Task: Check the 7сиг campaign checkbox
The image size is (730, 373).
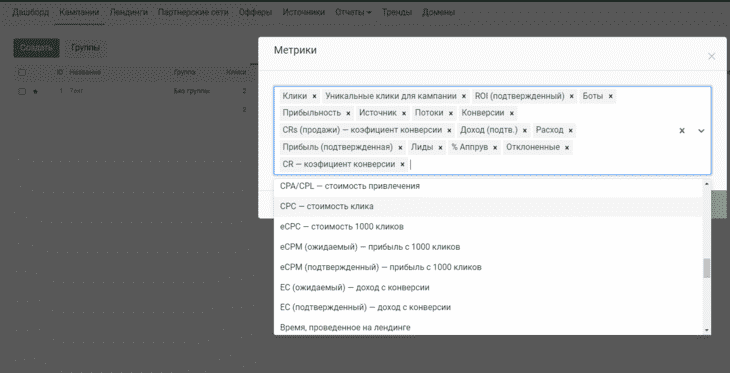Action: tap(22, 92)
